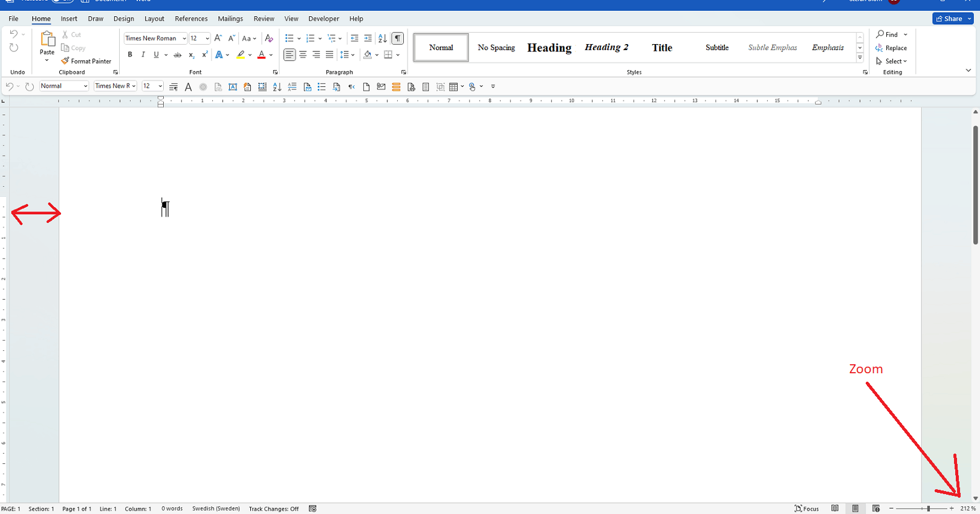Apply numbered list

tap(310, 38)
